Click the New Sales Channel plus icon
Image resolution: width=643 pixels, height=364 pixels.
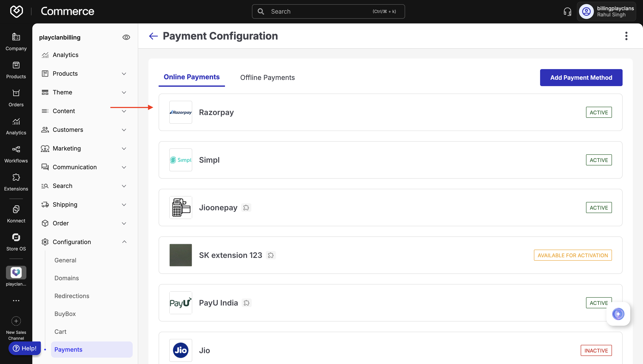[16, 321]
